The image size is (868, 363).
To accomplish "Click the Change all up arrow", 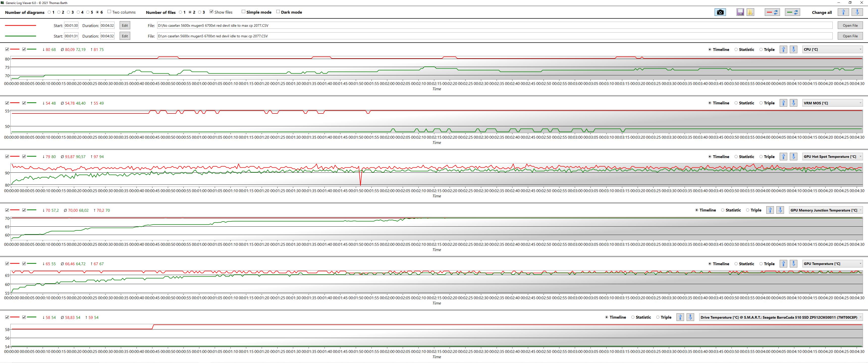I will point(844,12).
